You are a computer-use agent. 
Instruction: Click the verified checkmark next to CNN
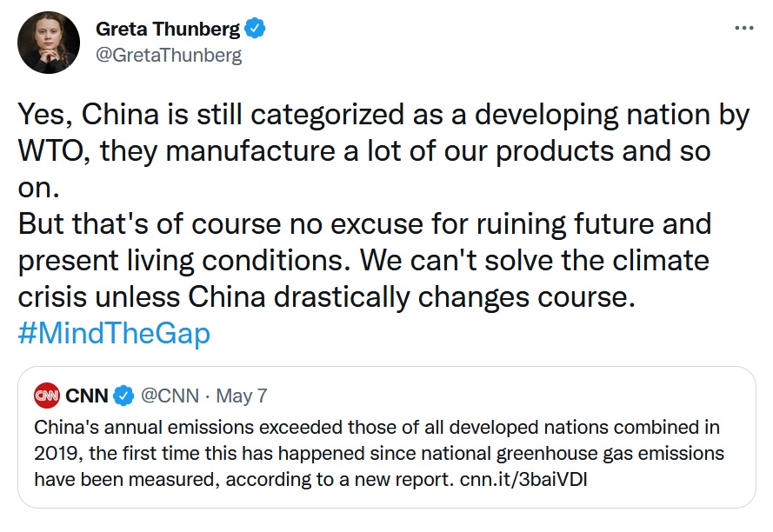(x=123, y=396)
